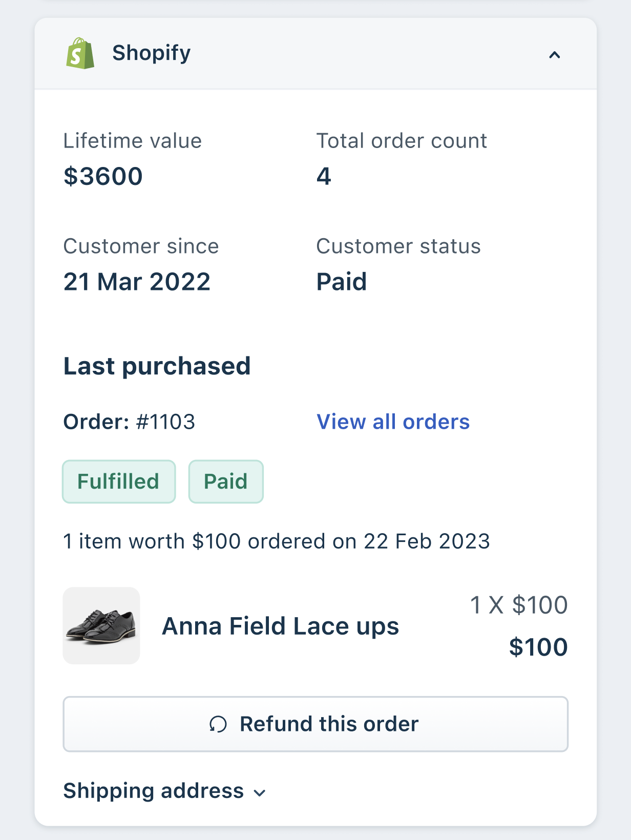Open the black lace-up shoes thumbnail
Image resolution: width=631 pixels, height=840 pixels.
pyautogui.click(x=101, y=626)
